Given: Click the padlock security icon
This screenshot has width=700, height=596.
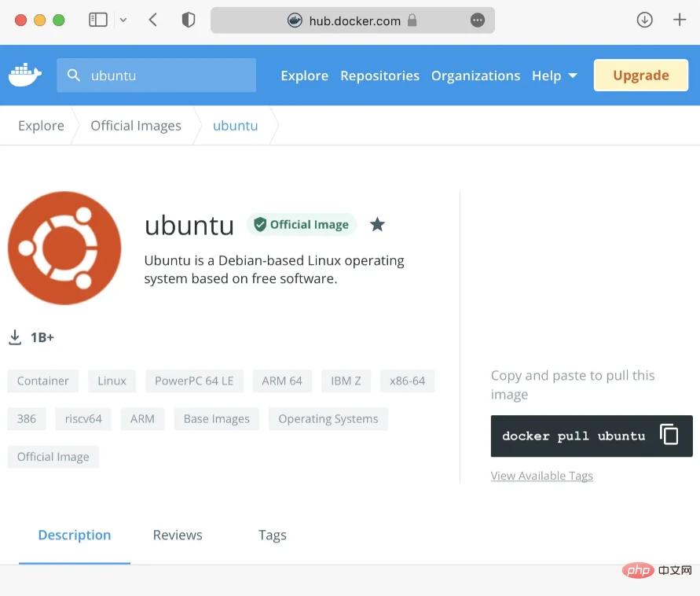Looking at the screenshot, I should pos(412,20).
